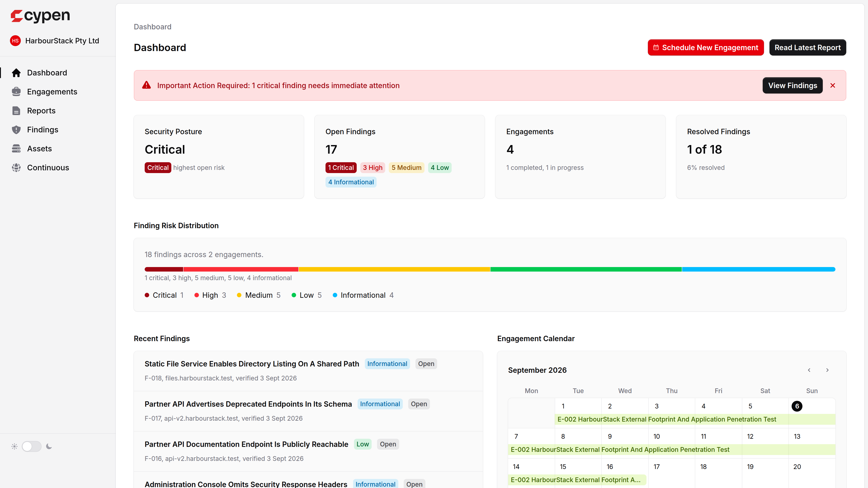Click E-002 engagement bar in first week

click(695, 419)
